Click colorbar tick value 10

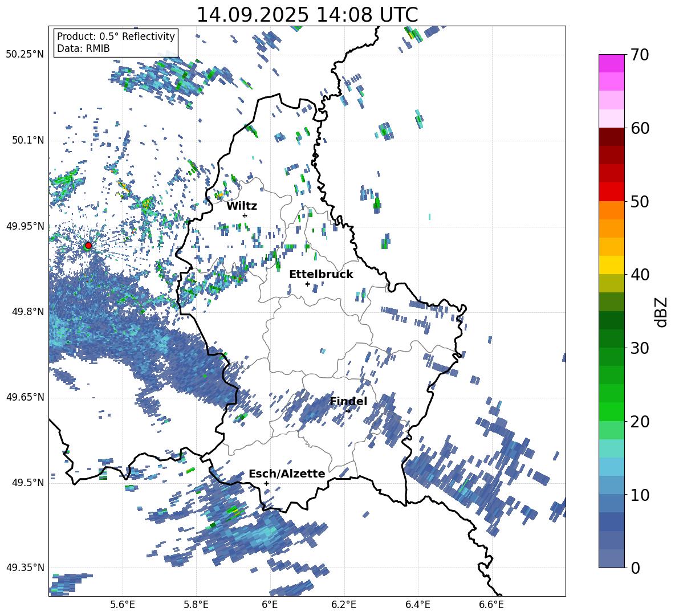click(x=639, y=495)
